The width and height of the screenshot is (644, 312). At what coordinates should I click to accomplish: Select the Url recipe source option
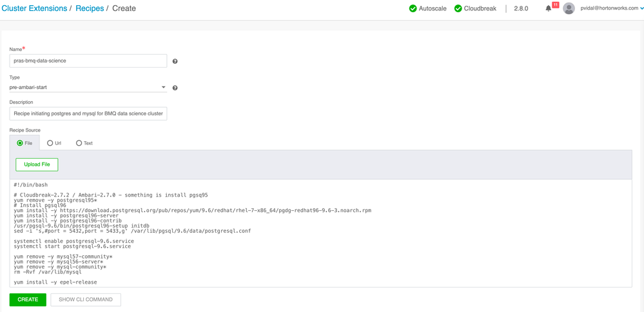[x=50, y=143]
